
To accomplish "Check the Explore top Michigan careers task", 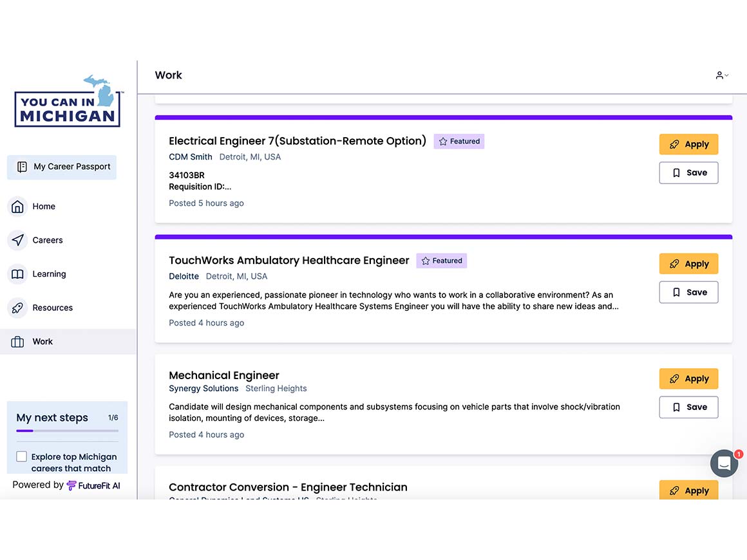I will click(21, 456).
